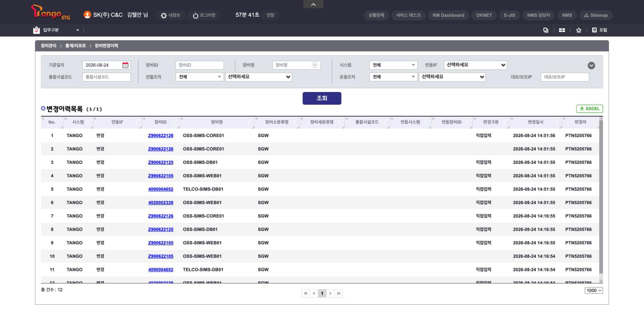Click the 조회 search button
The image size is (644, 317).
322,98
